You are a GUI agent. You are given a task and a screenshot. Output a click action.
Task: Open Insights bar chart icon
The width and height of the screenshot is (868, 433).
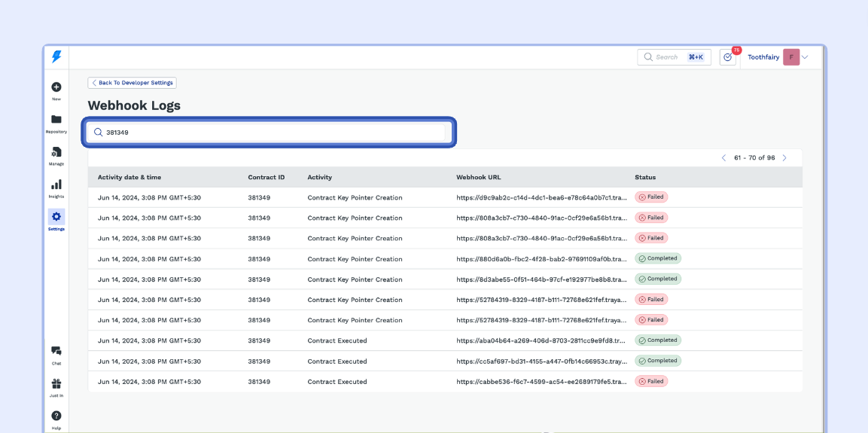(56, 184)
